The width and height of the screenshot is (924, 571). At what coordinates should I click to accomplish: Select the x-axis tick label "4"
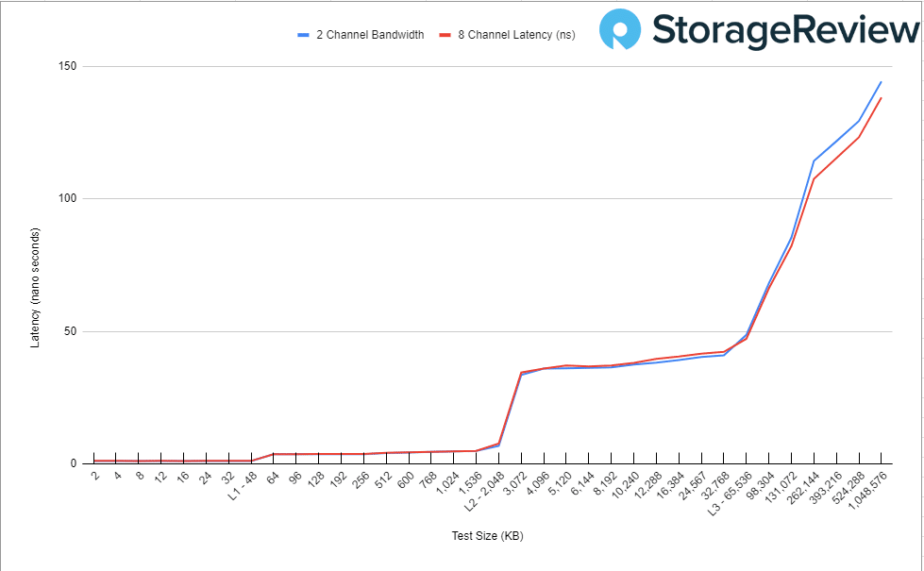pyautogui.click(x=118, y=476)
